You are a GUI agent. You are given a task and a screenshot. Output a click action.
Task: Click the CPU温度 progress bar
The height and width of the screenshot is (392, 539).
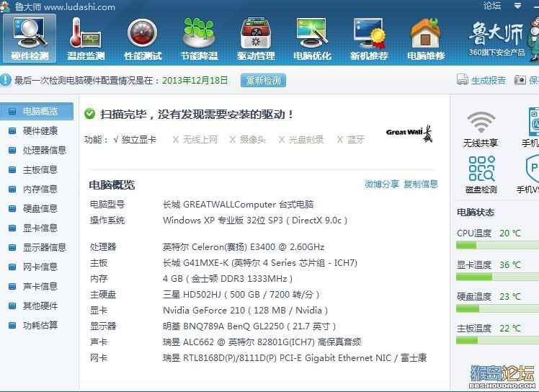pyautogui.click(x=497, y=245)
